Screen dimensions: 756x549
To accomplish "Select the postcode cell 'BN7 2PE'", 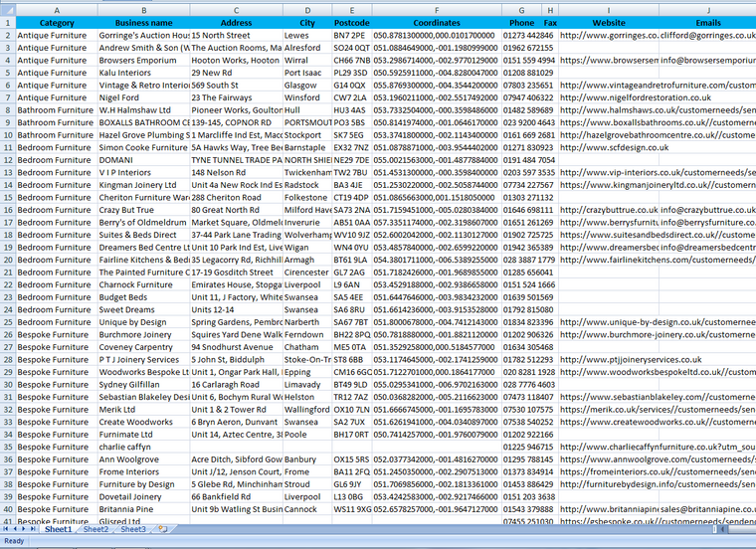I will click(352, 35).
